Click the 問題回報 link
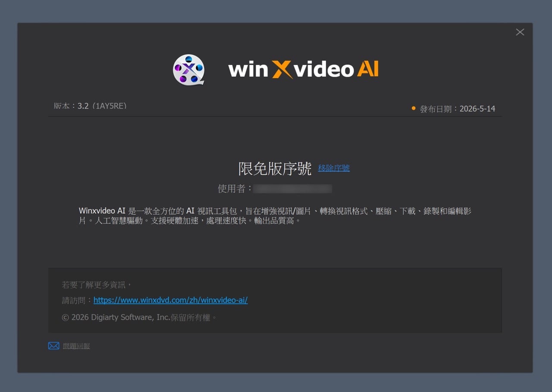552x392 pixels. pos(76,346)
